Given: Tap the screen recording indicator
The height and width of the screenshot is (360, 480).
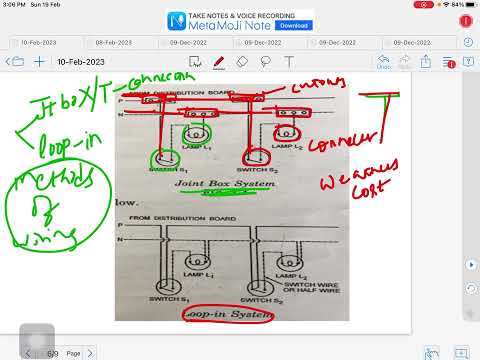Looking at the screenshot, I should 424,5.
